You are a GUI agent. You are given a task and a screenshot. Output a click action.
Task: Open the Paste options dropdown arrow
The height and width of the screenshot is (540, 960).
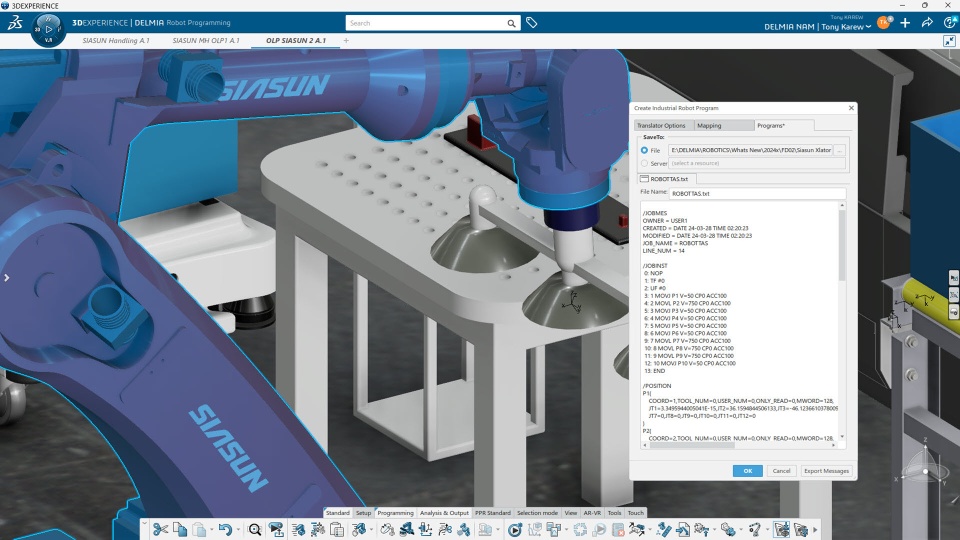coord(212,530)
